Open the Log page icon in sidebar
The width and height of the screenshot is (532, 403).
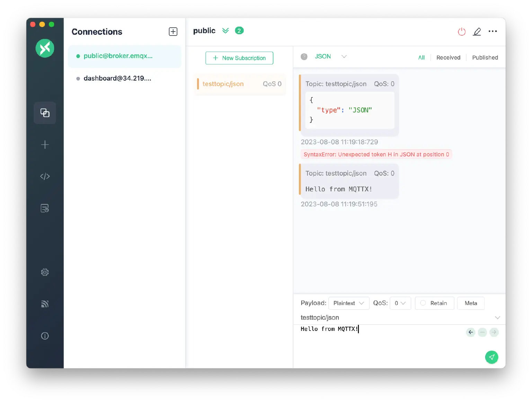(45, 208)
